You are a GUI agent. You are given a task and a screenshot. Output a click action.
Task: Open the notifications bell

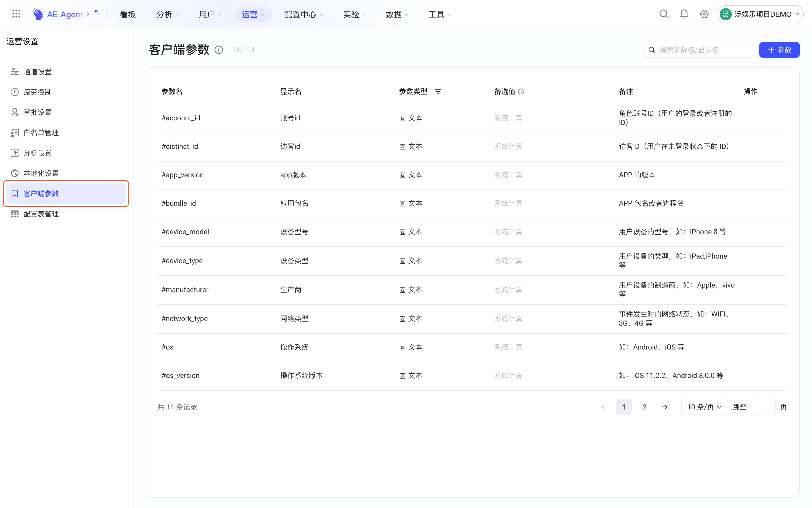click(x=684, y=14)
